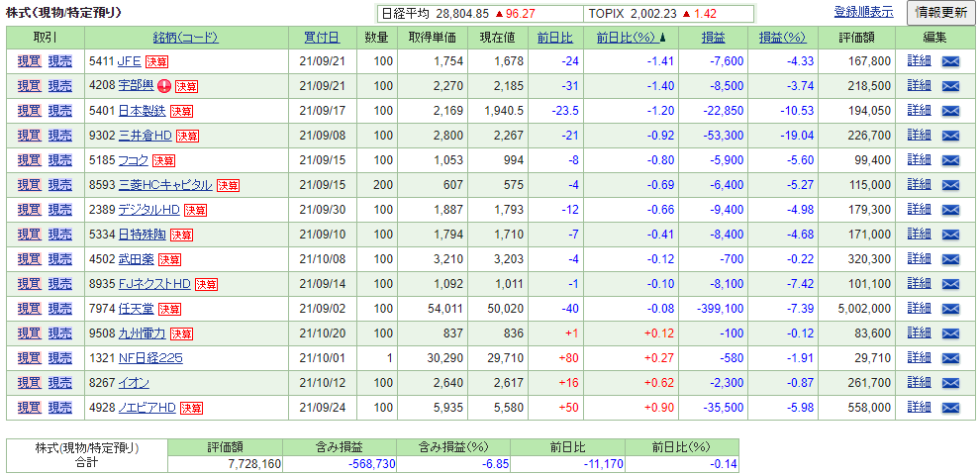Click the envelope icon in ノエビアHD row

tap(950, 408)
